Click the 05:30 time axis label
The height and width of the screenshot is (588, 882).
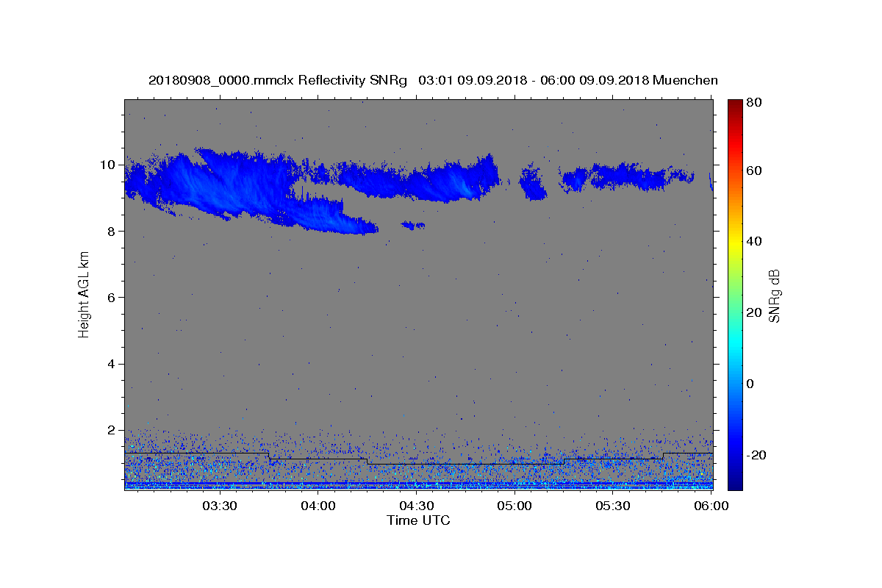pos(613,506)
